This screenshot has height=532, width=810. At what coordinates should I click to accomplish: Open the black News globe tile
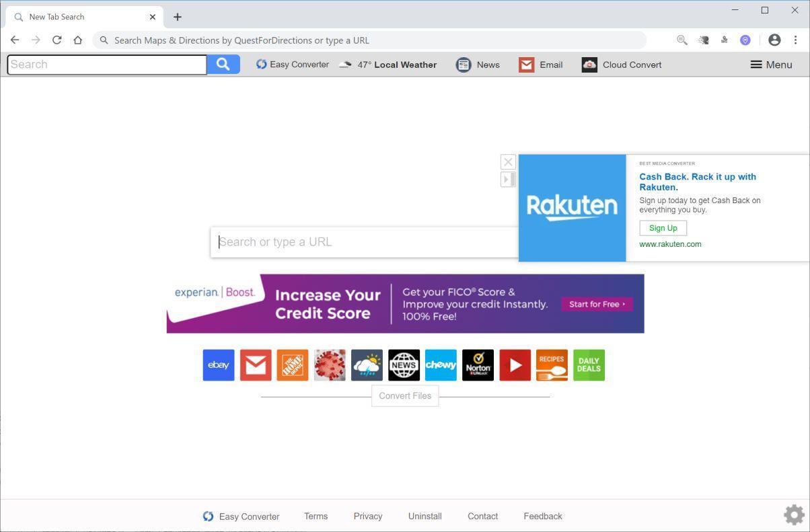click(x=404, y=365)
